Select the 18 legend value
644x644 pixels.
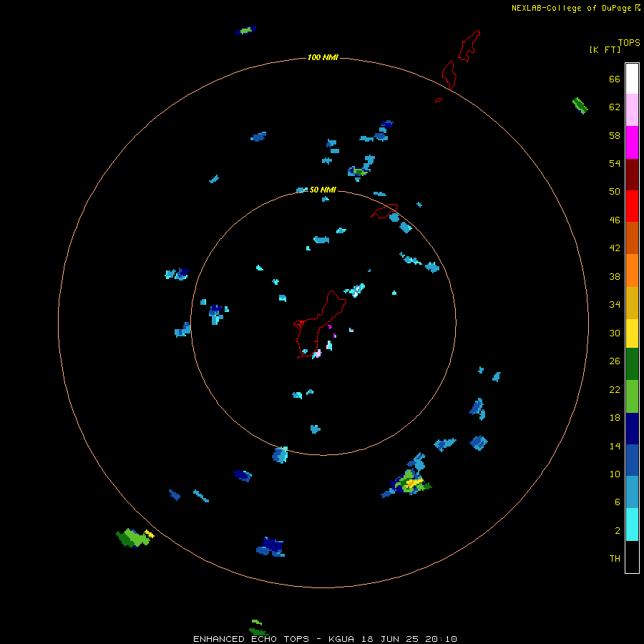(615, 418)
